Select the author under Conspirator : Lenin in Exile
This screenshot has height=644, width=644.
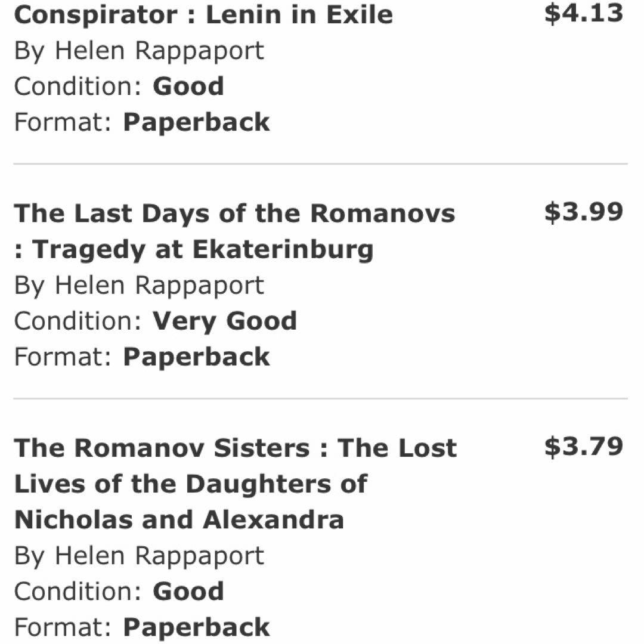pyautogui.click(x=139, y=51)
